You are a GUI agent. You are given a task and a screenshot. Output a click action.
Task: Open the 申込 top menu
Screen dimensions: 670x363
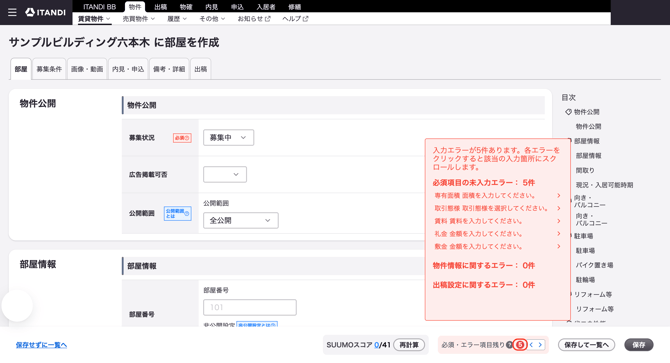pos(237,7)
